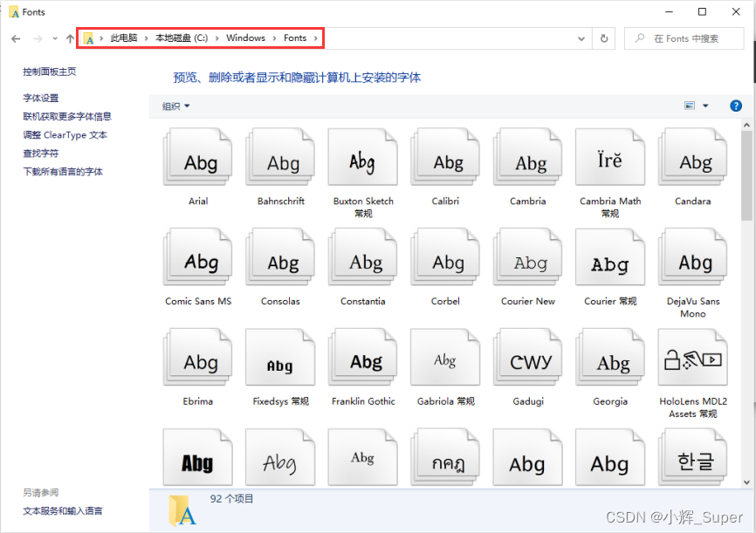Select the Gadugi font icon
The image size is (756, 533).
point(527,358)
